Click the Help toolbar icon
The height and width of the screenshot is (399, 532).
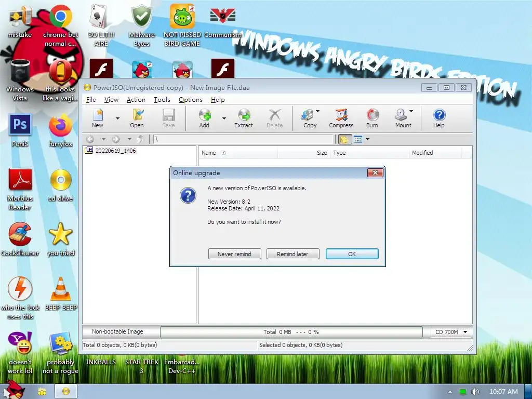click(x=438, y=118)
